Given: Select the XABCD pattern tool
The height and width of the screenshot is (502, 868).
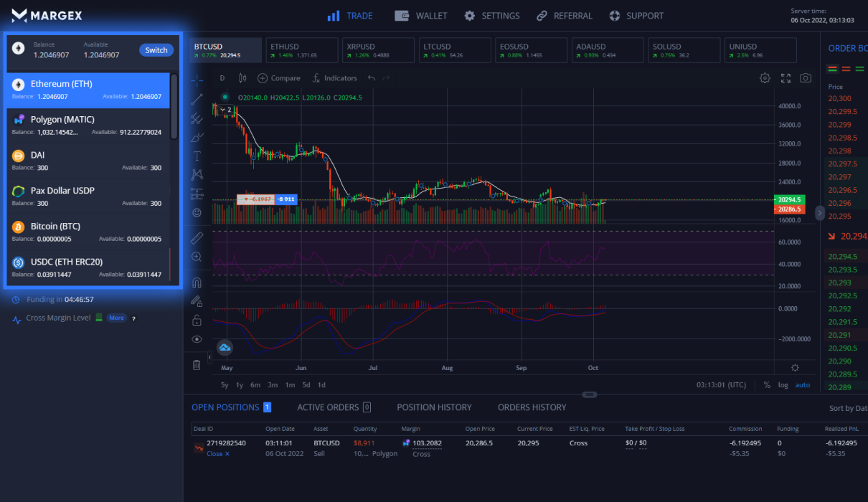Looking at the screenshot, I should point(197,174).
